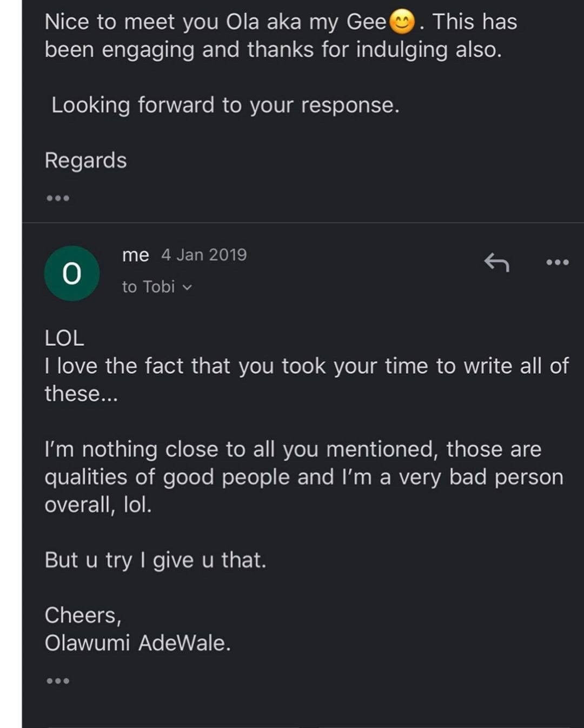
Task: Click the sender name "me"
Action: (x=136, y=255)
